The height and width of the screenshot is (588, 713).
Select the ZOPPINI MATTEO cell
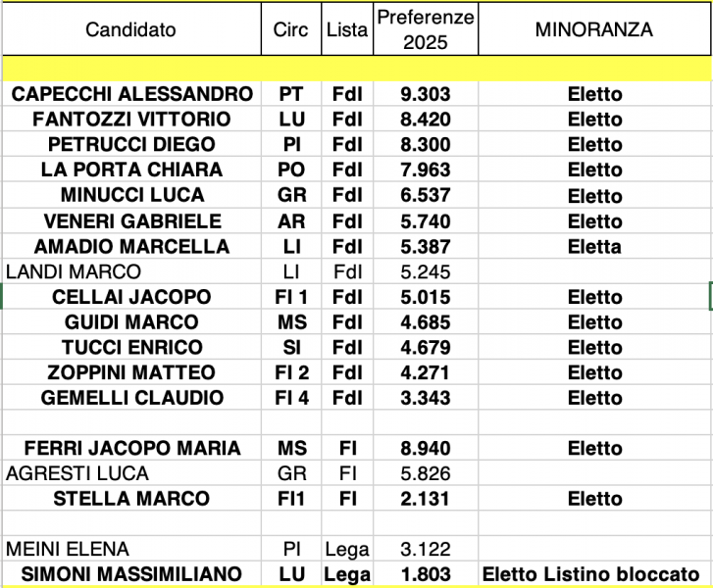tap(131, 372)
